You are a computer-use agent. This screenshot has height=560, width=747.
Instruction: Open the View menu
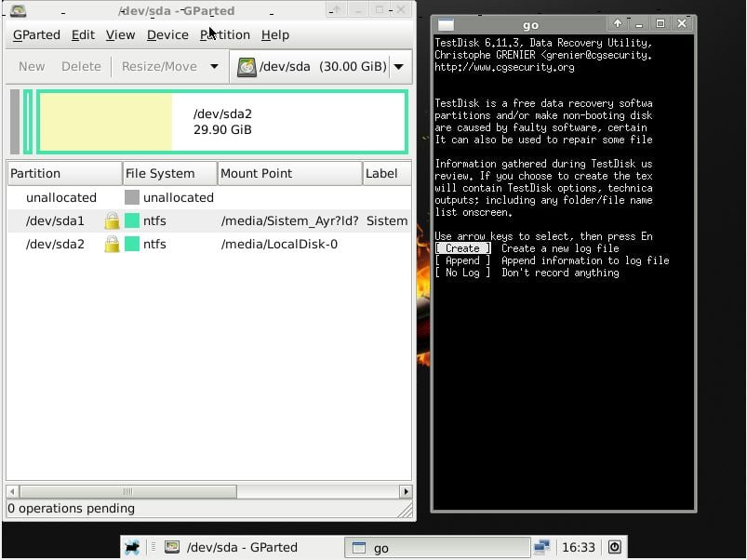coord(120,34)
